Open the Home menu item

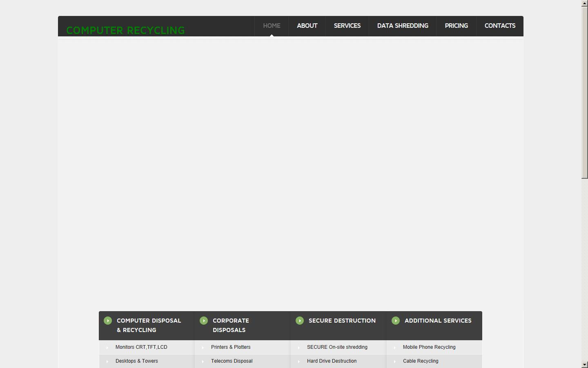click(272, 26)
